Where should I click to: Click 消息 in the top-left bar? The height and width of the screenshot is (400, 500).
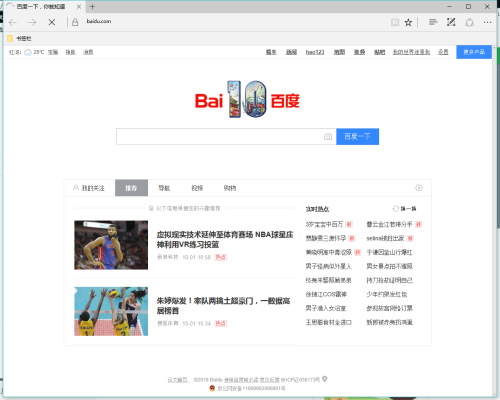88,52
